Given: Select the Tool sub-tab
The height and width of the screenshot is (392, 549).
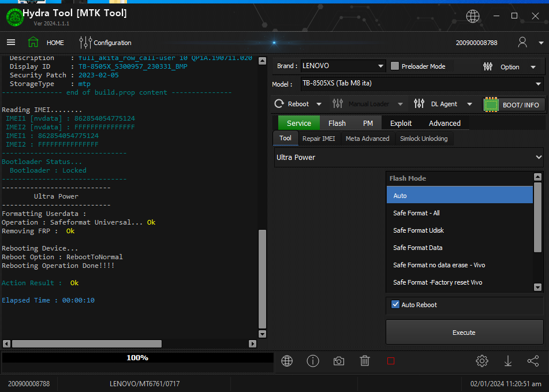Looking at the screenshot, I should (285, 138).
